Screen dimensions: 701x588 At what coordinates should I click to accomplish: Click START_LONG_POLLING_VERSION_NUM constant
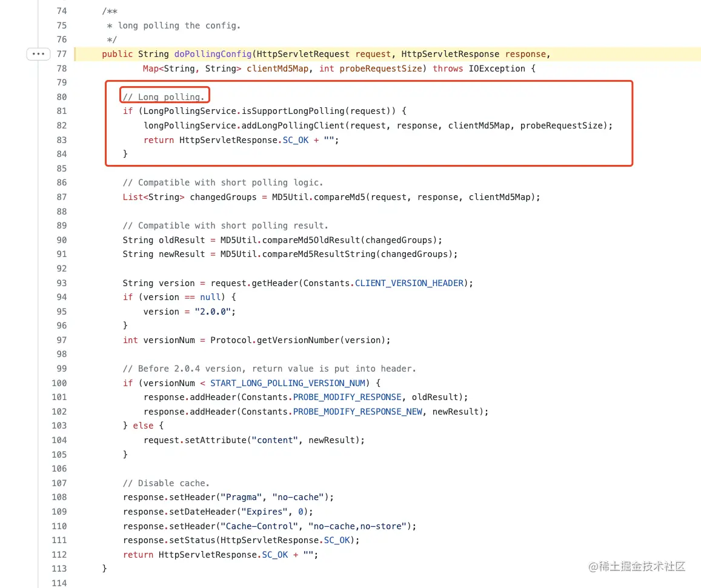287,383
